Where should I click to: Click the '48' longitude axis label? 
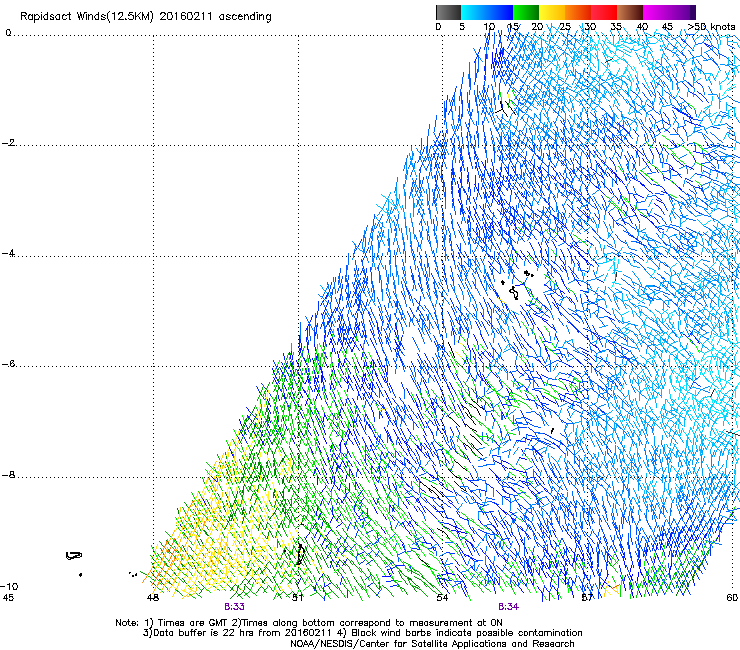point(152,598)
